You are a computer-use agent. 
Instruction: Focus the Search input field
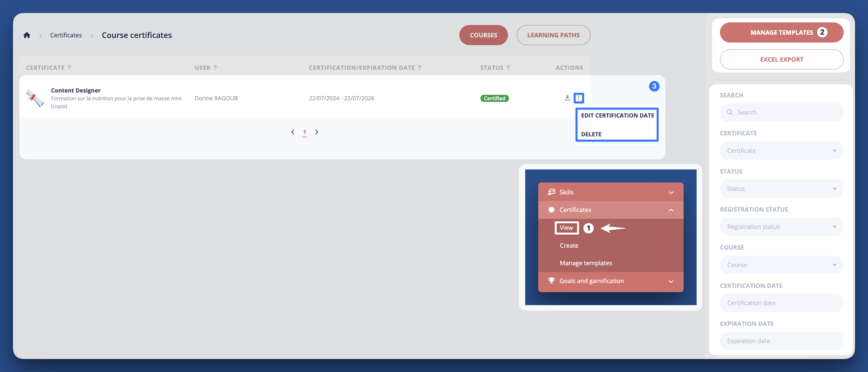[x=781, y=113]
